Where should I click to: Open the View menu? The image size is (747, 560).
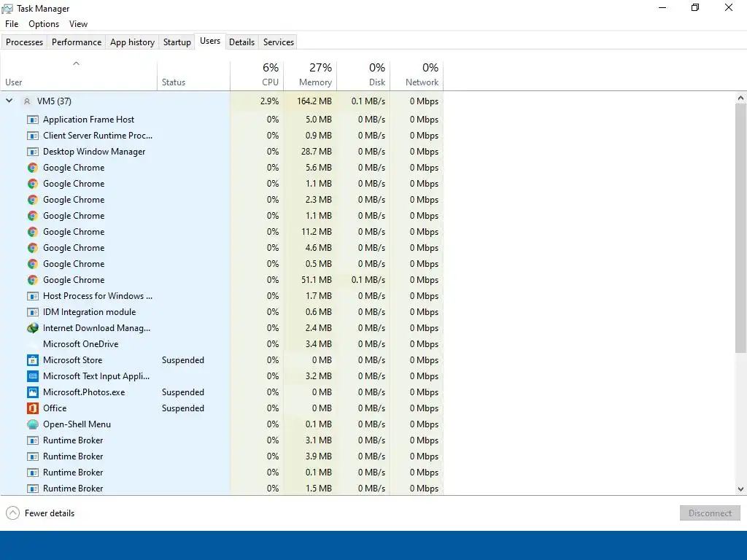(x=78, y=24)
